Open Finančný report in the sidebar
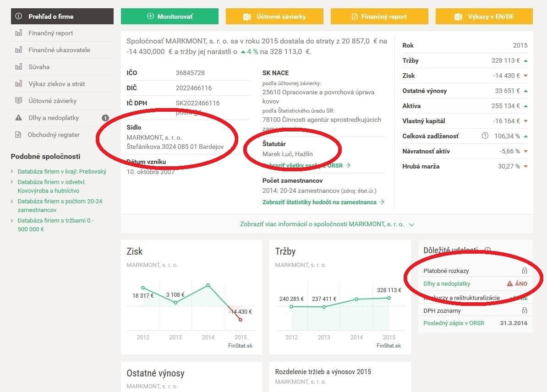The height and width of the screenshot is (392, 547). click(x=50, y=33)
